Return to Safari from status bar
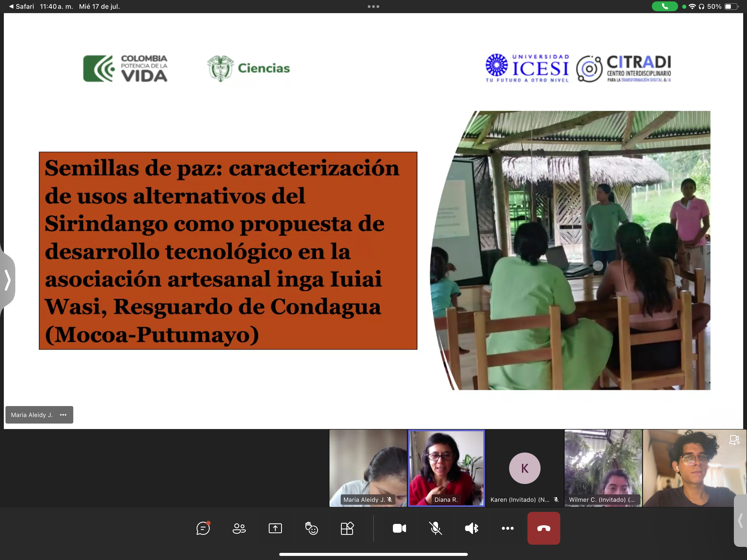The height and width of the screenshot is (560, 747). [21, 6]
